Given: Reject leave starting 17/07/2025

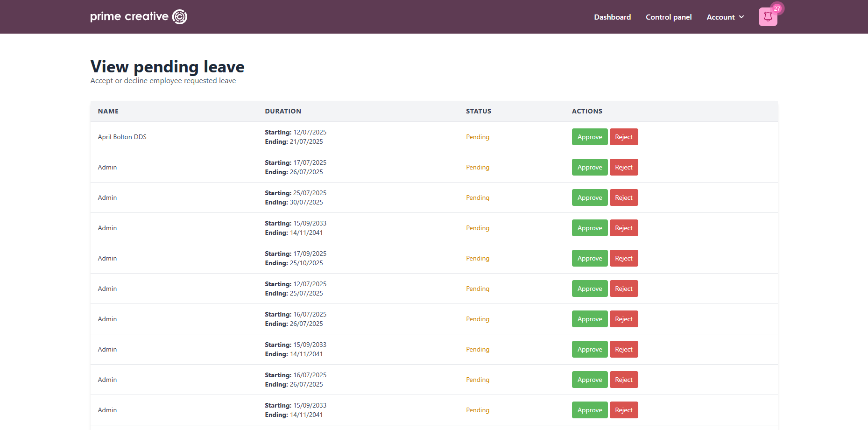Looking at the screenshot, I should click(x=623, y=167).
